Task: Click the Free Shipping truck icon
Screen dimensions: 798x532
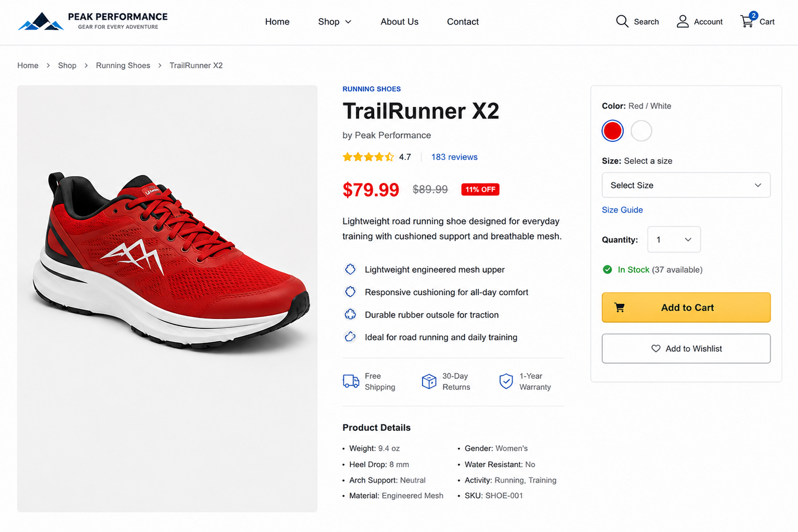Action: pyautogui.click(x=351, y=381)
